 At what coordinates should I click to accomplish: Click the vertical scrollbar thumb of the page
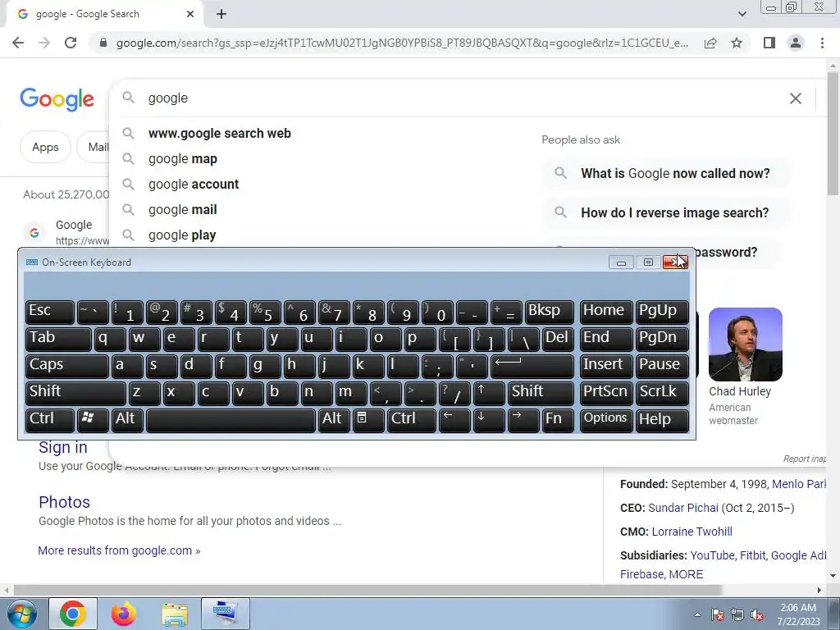click(x=833, y=134)
